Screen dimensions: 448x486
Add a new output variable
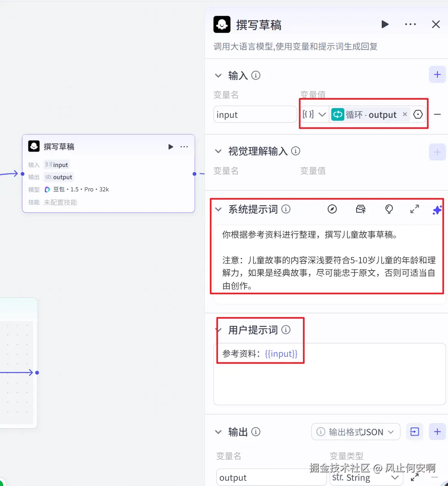[x=437, y=432]
